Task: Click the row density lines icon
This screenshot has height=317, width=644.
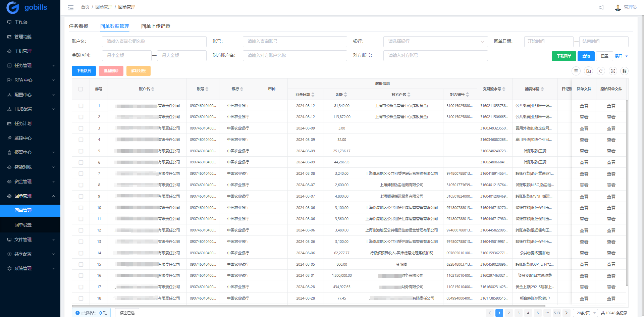Action: click(576, 71)
